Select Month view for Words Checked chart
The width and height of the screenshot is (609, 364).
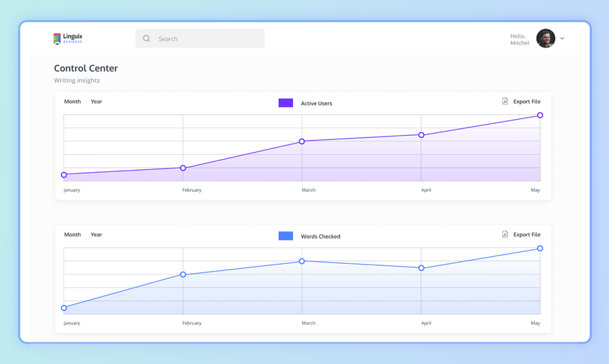tap(72, 234)
